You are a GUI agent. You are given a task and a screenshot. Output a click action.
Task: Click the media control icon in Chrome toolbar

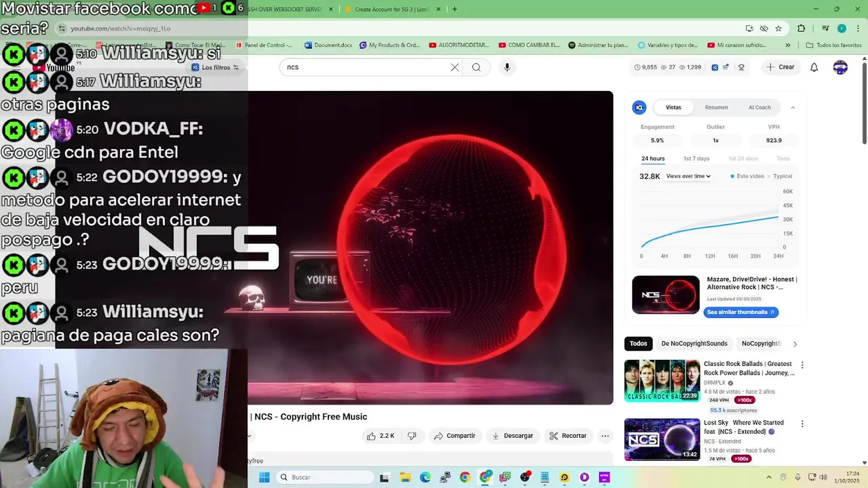(x=825, y=28)
